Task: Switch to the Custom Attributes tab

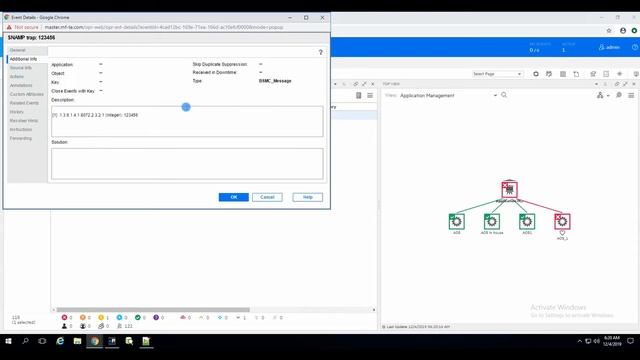Action: click(x=27, y=94)
